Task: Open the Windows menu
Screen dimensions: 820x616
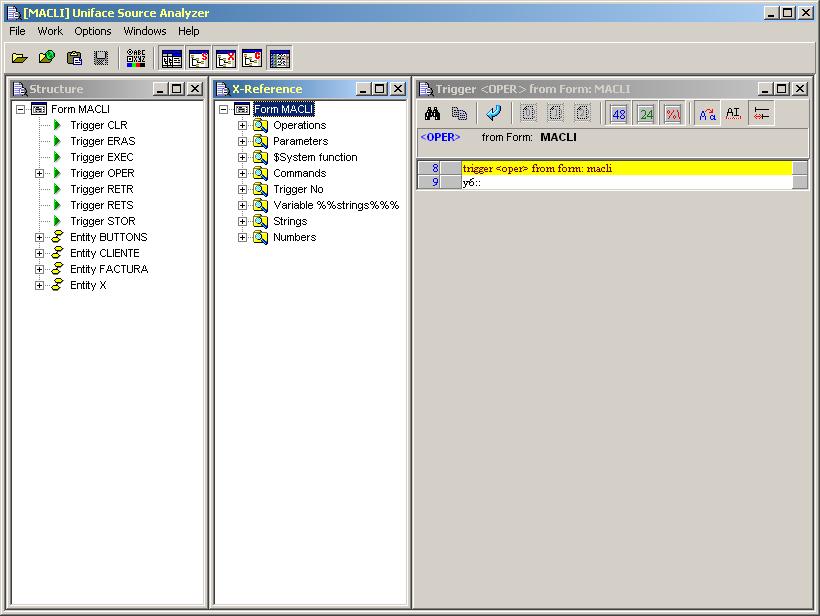Action: (145, 31)
